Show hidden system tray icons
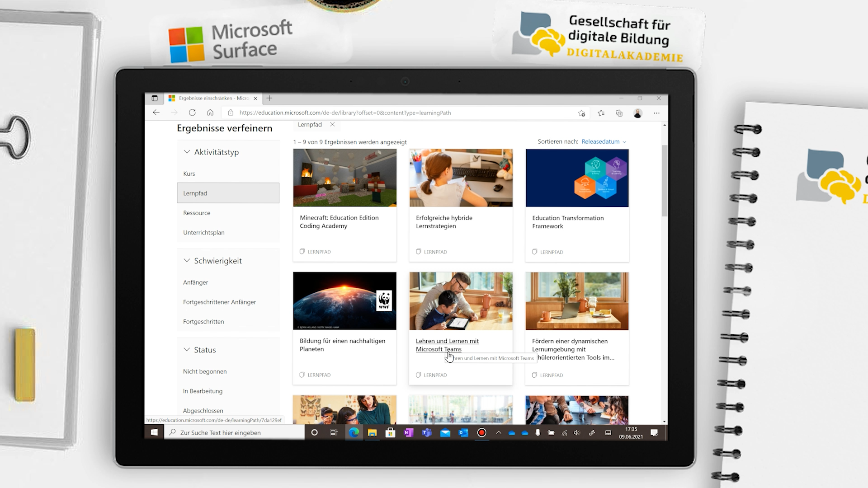868x488 pixels. pos(499,432)
